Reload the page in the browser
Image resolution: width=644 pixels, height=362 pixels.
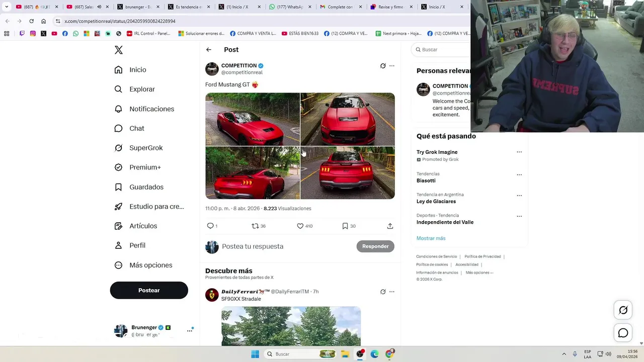(31, 21)
